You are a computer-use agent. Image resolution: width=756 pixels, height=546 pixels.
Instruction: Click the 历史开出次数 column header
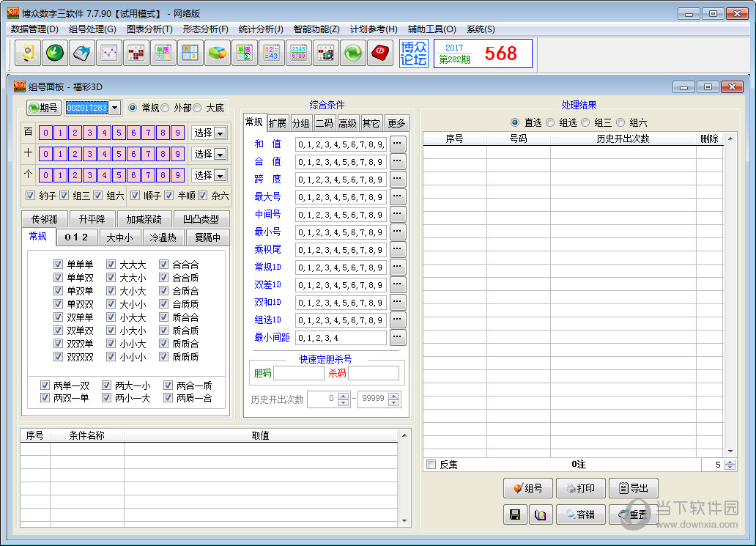tap(623, 139)
